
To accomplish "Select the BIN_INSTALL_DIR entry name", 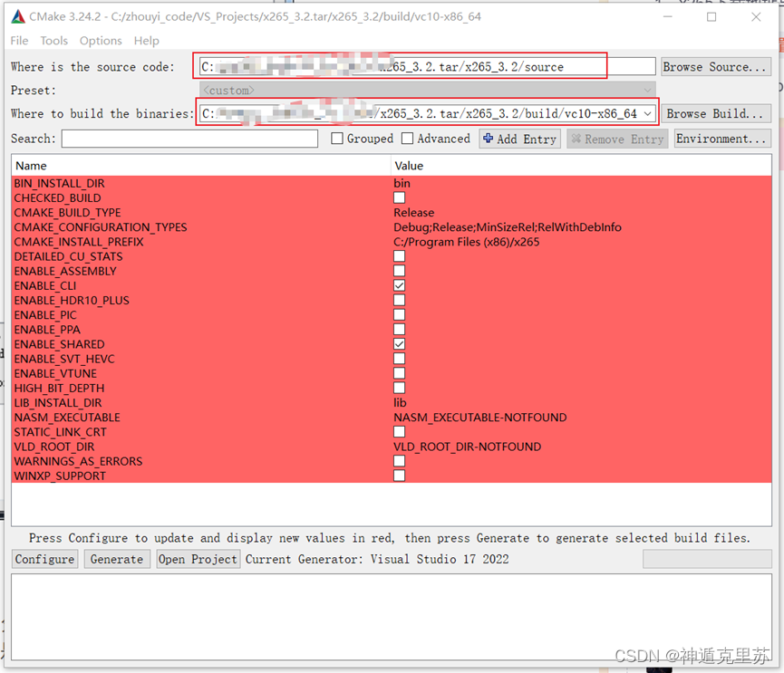I will 60,183.
